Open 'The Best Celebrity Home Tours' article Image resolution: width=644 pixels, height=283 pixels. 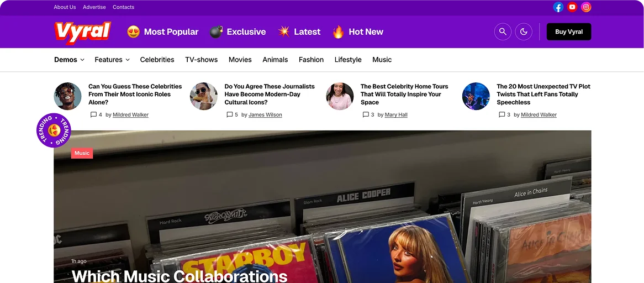click(x=404, y=94)
